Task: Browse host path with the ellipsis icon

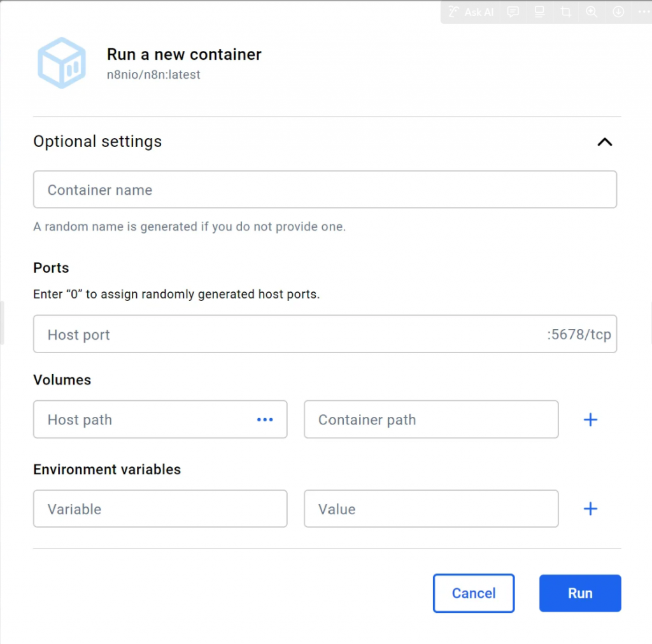Action: point(265,420)
